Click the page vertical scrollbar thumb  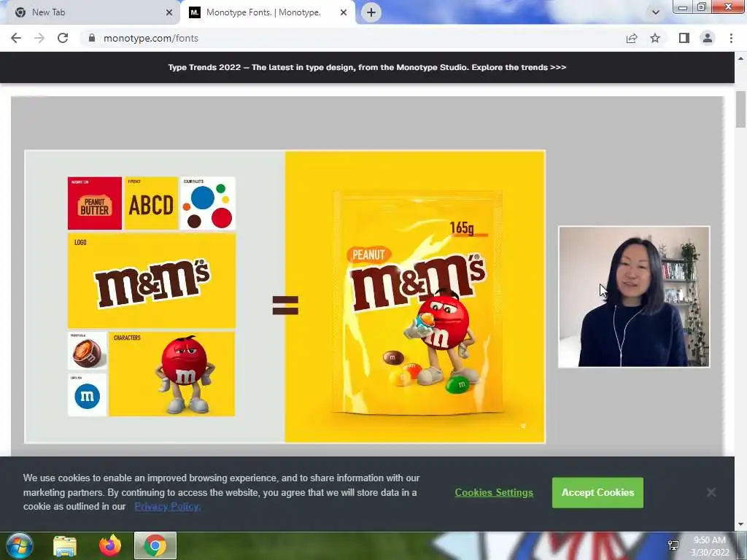(x=740, y=109)
